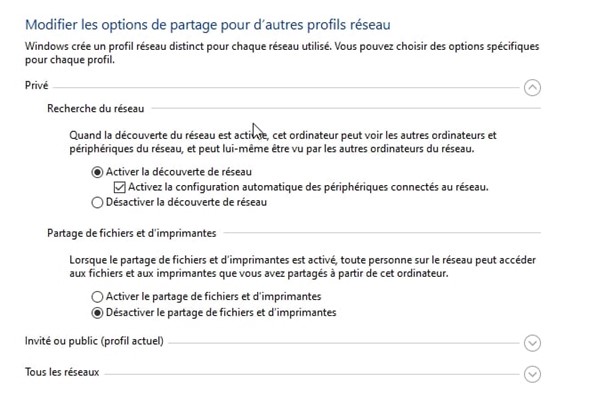
Task: Select Désactiver la découverte de réseau radio button
Action: tap(97, 202)
